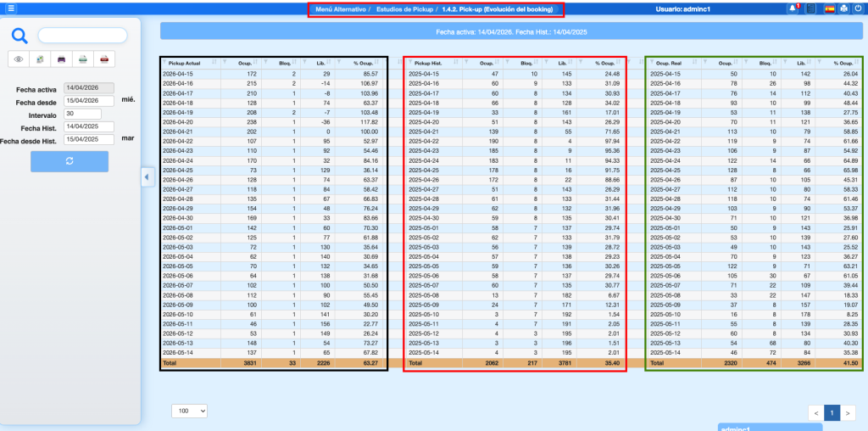Click the Intervalo input field
868x431 pixels.
pyautogui.click(x=82, y=114)
